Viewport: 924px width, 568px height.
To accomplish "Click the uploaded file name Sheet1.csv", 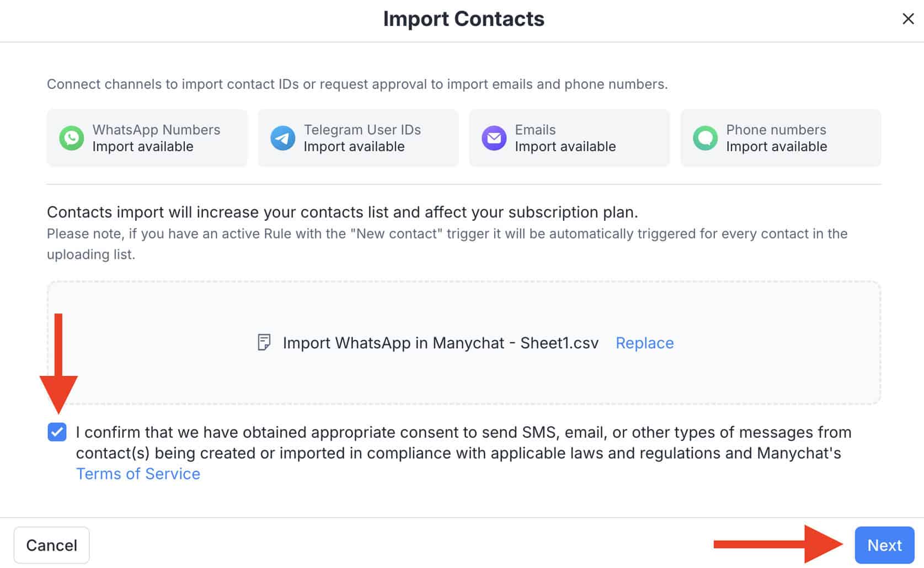I will point(440,343).
